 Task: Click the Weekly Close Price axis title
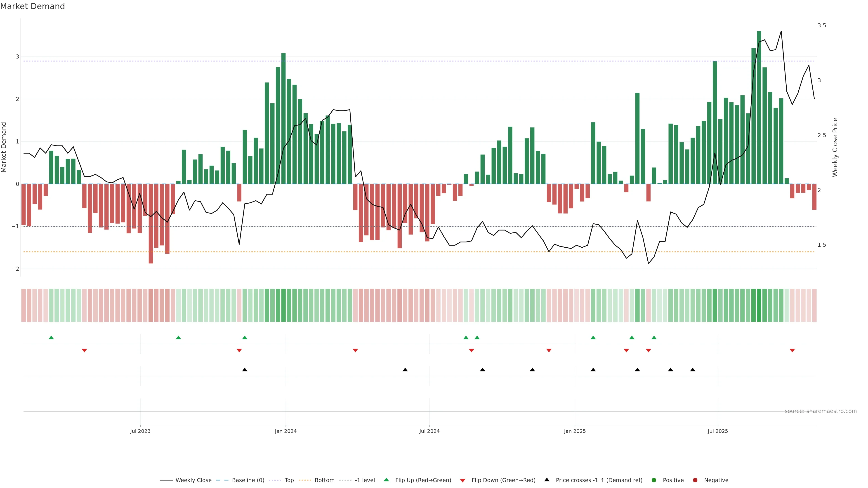tap(835, 147)
